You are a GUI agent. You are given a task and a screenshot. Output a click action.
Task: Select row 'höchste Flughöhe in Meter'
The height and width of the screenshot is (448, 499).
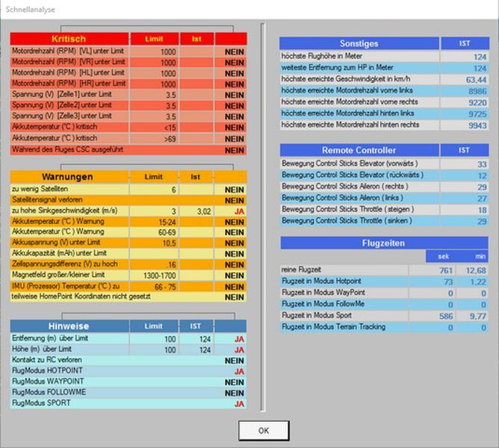pyautogui.click(x=385, y=56)
